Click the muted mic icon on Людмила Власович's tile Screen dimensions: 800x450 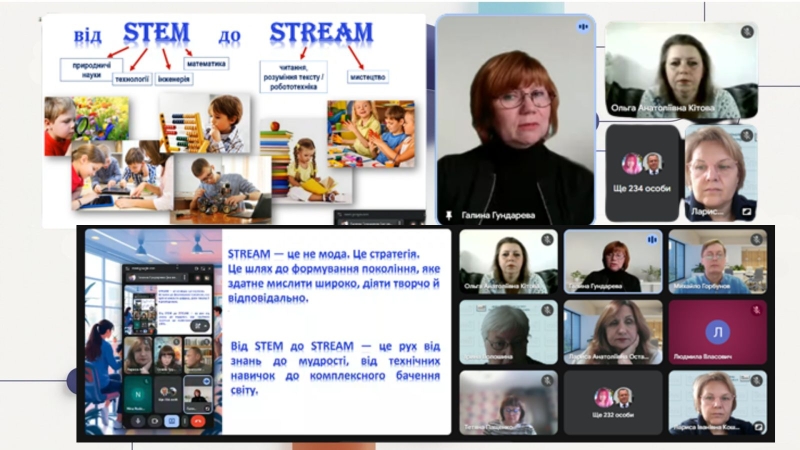point(757,310)
